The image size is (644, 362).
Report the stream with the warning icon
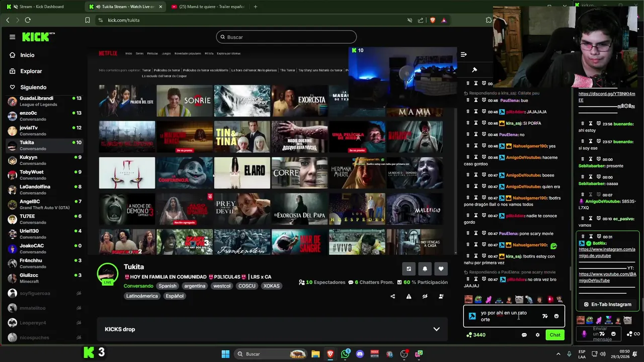coord(409,296)
